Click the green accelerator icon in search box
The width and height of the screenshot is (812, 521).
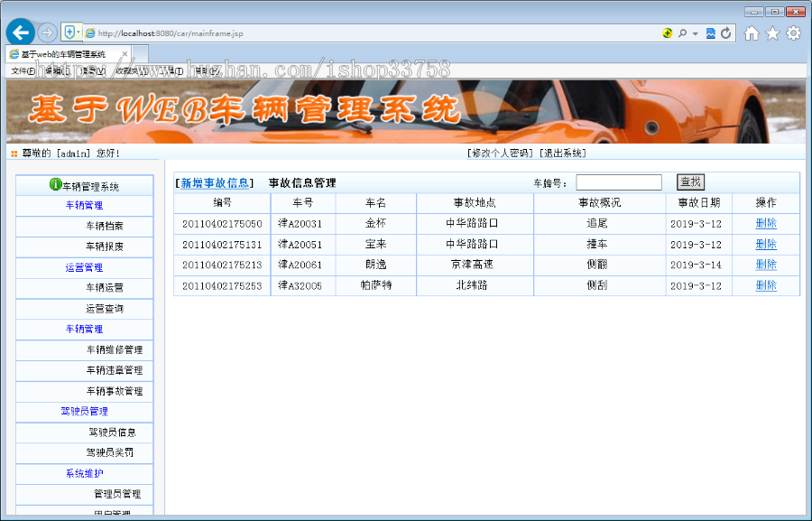click(668, 33)
